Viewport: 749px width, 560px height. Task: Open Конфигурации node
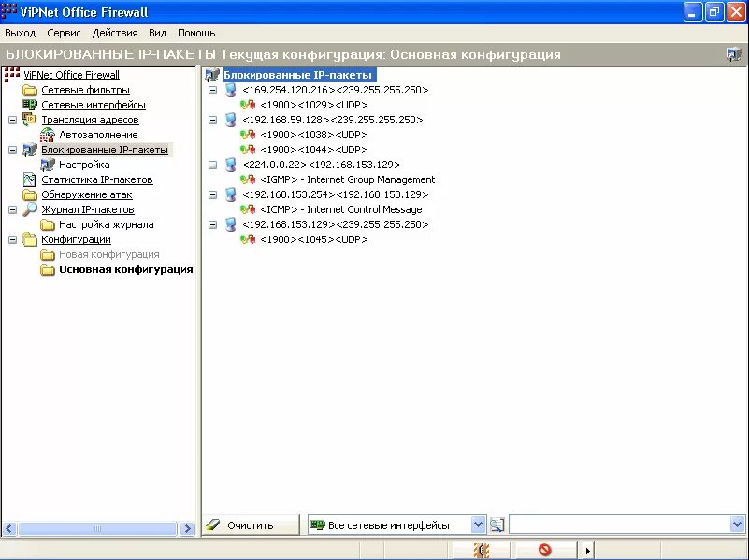click(76, 239)
